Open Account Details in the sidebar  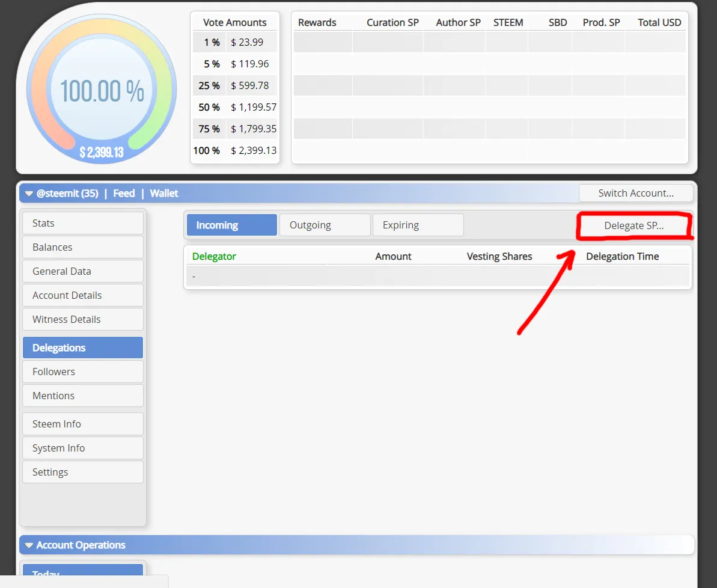tap(83, 295)
